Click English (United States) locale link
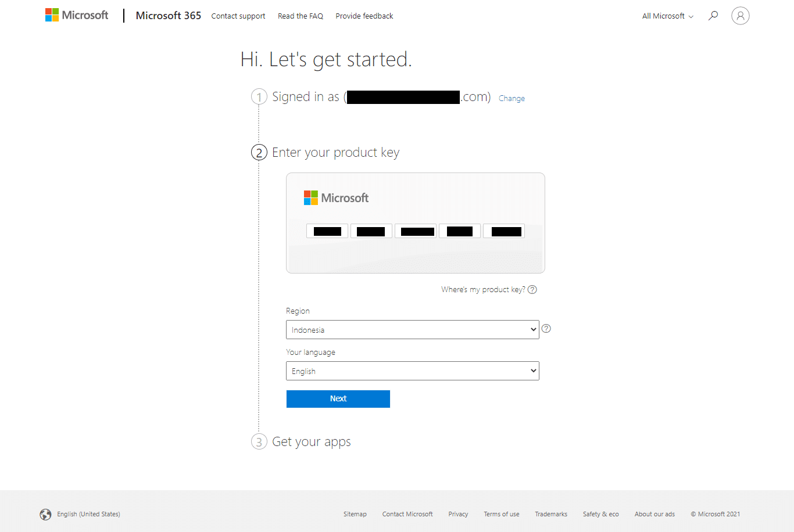 (x=88, y=515)
